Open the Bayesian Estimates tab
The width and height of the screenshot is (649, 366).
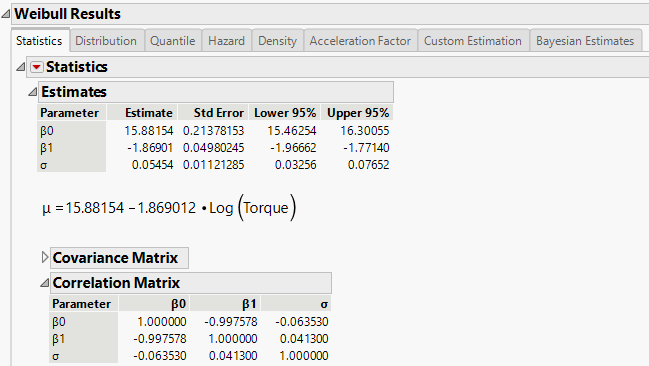(x=585, y=41)
